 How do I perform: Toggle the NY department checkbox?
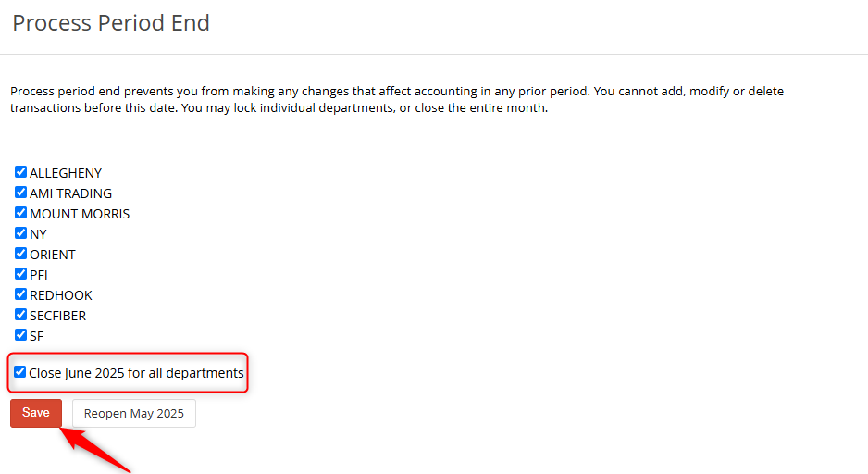point(20,233)
